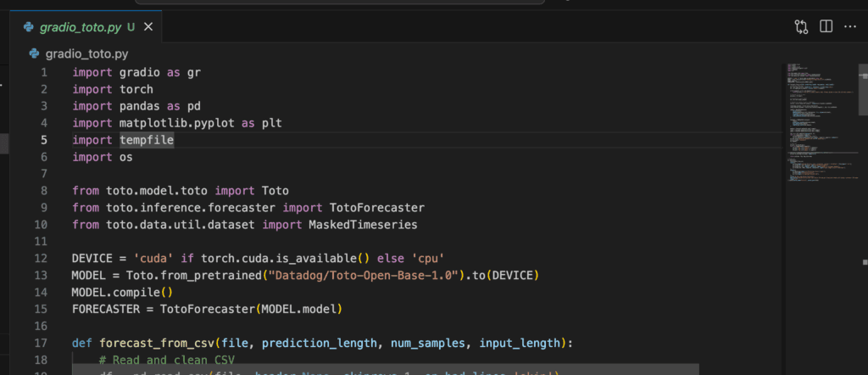The image size is (868, 375).
Task: Click the Python file icon in the breadcrumb
Action: tap(34, 53)
